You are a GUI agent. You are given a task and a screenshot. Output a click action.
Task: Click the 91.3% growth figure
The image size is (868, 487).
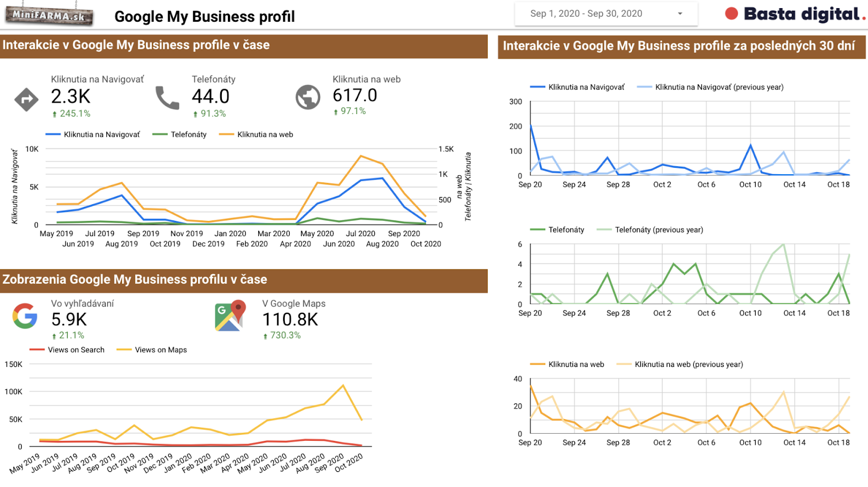point(213,113)
